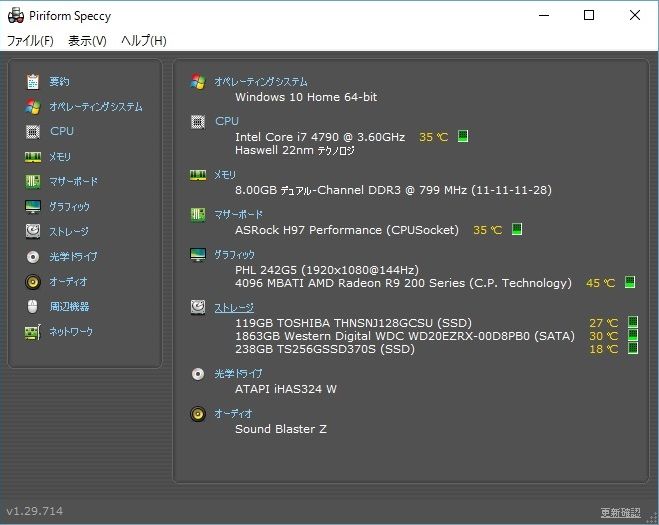
Task: Click the ATAPI iHAS324 W text
Action: [286, 389]
